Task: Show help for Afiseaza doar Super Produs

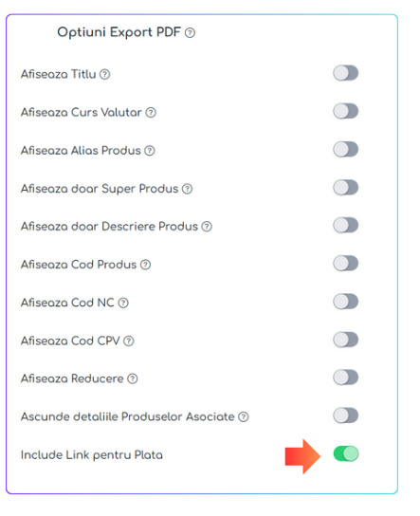Action: (x=187, y=189)
